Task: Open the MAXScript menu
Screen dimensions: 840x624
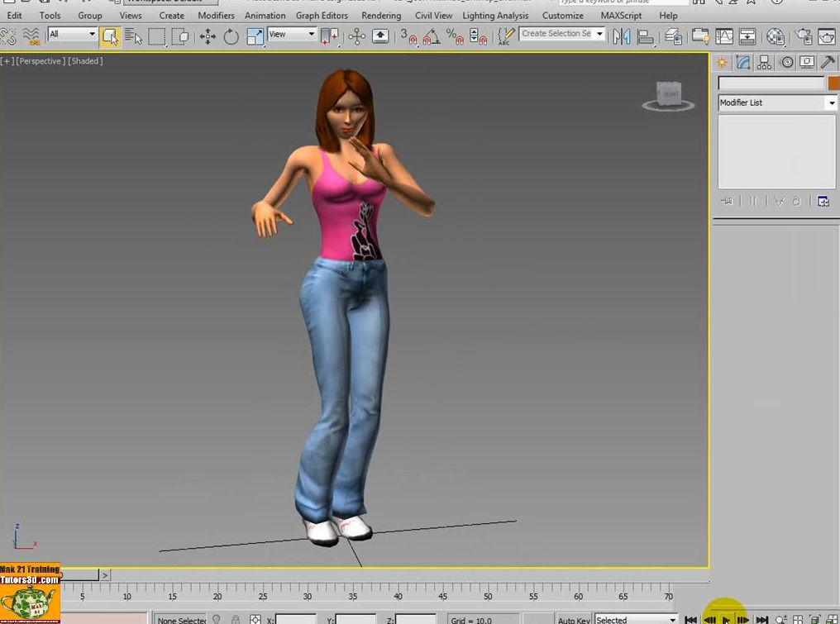Action: (622, 16)
